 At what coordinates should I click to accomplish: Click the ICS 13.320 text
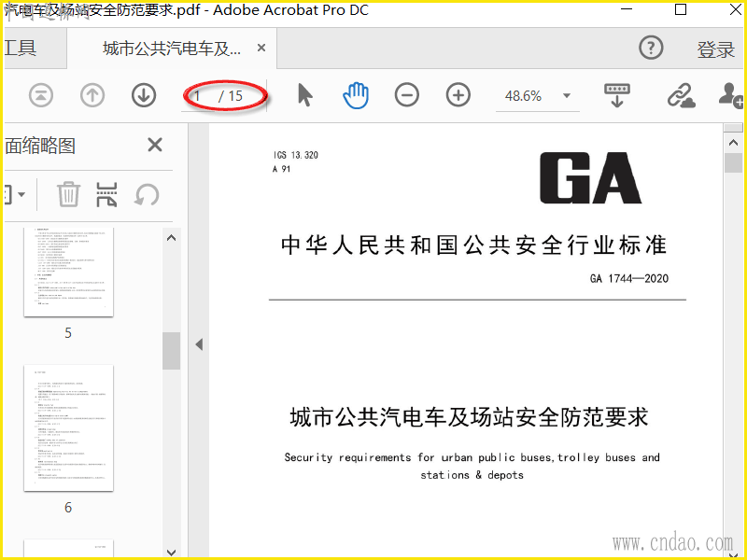[295, 155]
